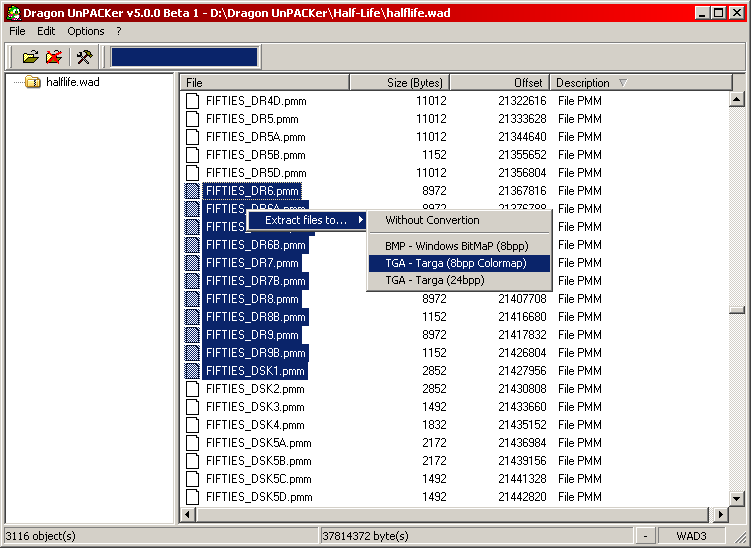Viewport: 751px width, 548px height.
Task: Click the "-" status bar panel
Action: point(646,536)
